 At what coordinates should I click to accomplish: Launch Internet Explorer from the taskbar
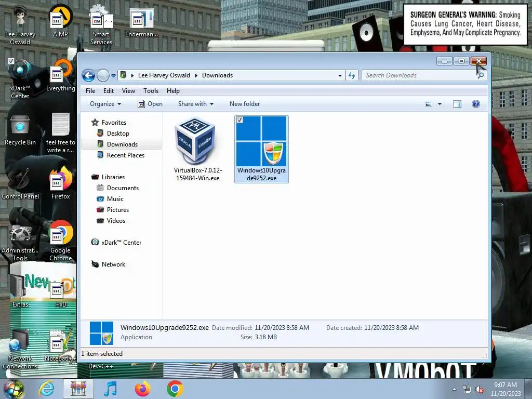[x=46, y=389]
